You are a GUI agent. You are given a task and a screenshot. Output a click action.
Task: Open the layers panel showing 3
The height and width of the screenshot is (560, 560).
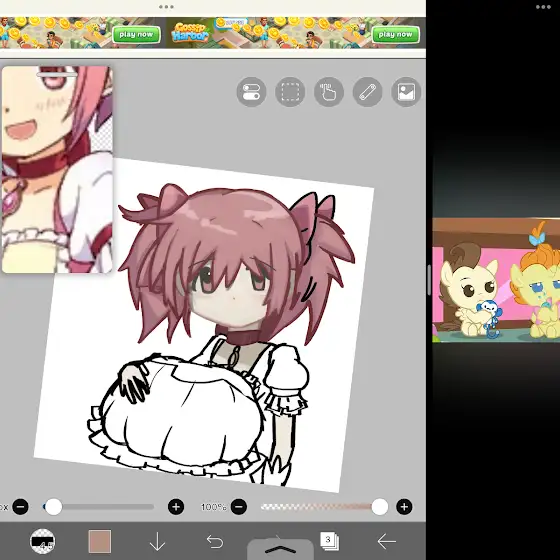(329, 541)
